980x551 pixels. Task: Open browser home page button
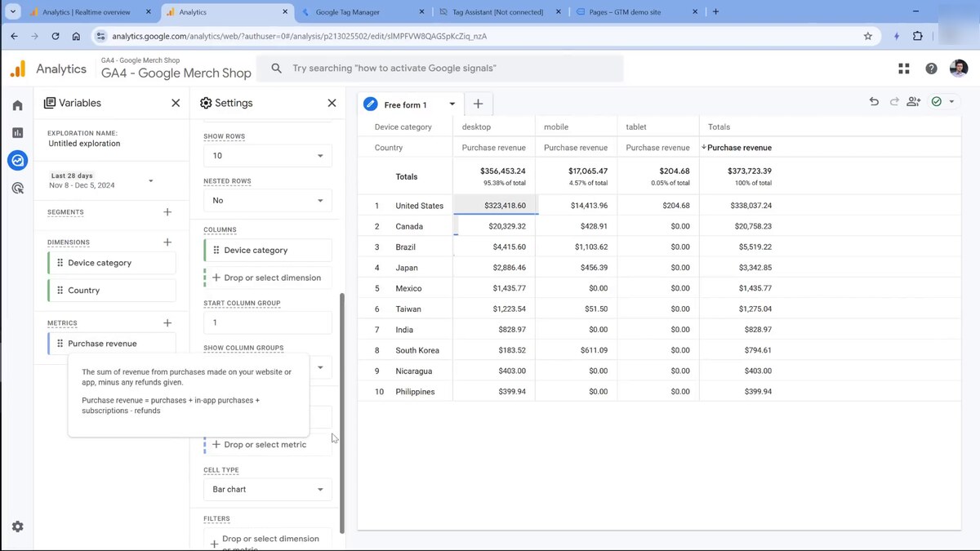point(76,36)
